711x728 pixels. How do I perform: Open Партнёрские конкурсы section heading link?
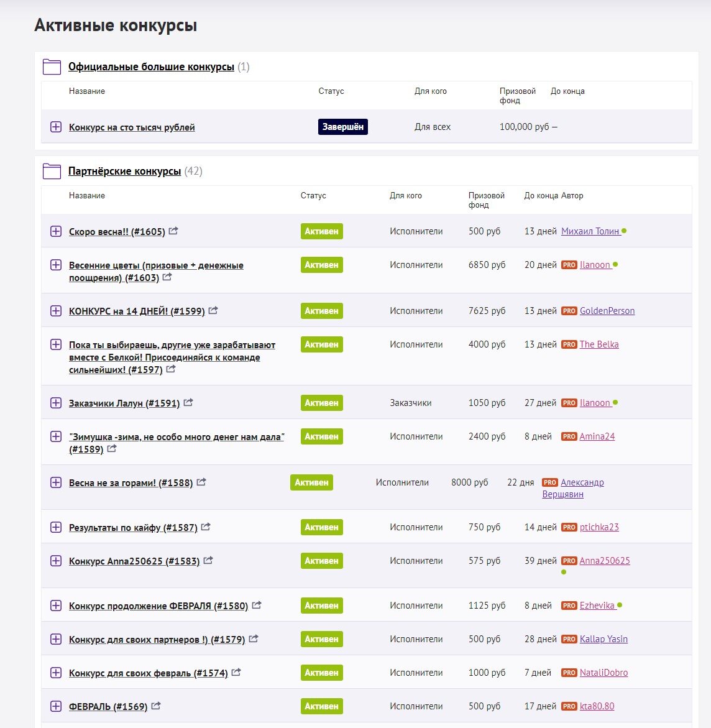click(124, 172)
